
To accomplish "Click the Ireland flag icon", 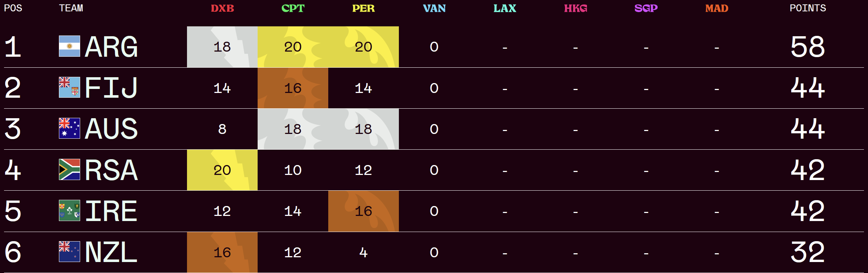I will [70, 210].
